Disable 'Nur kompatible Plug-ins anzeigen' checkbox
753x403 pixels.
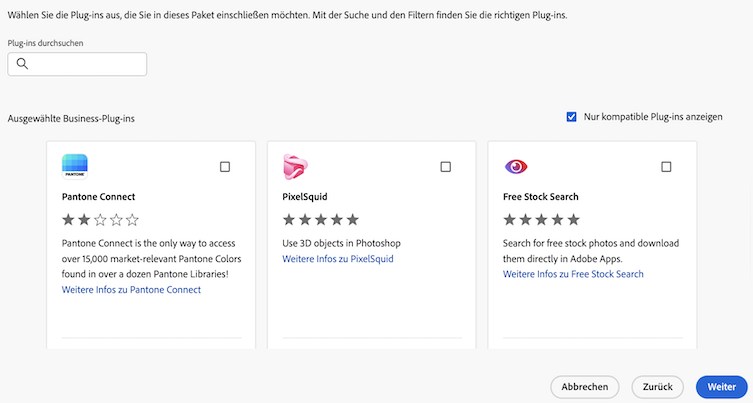[x=571, y=117]
